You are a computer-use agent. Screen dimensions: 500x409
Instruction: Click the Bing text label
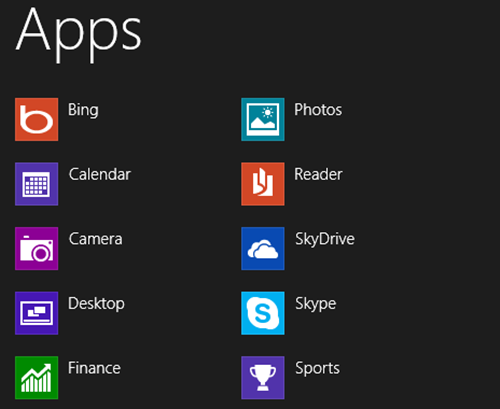83,110
